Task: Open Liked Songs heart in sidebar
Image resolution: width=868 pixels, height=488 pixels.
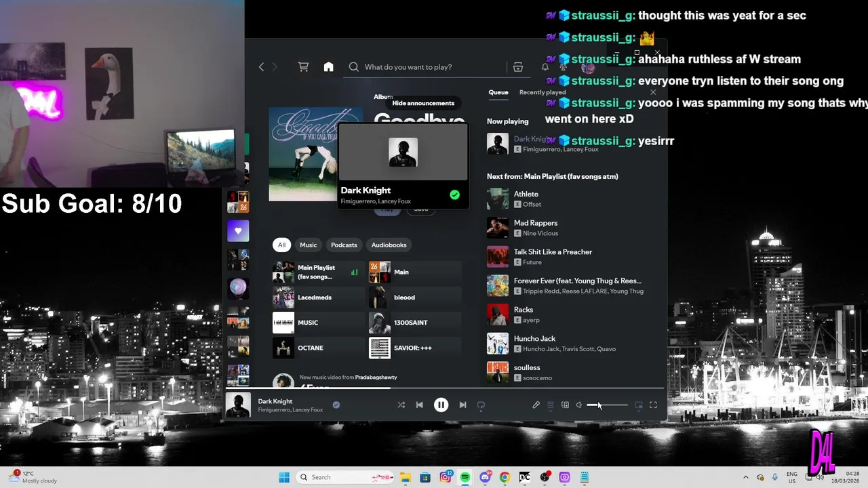Action: (x=238, y=230)
